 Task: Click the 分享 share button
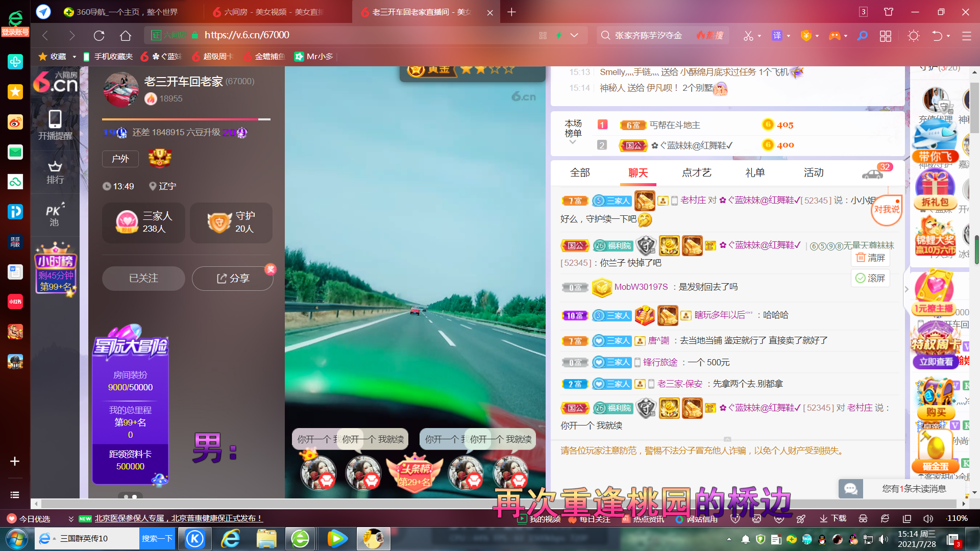pyautogui.click(x=233, y=279)
